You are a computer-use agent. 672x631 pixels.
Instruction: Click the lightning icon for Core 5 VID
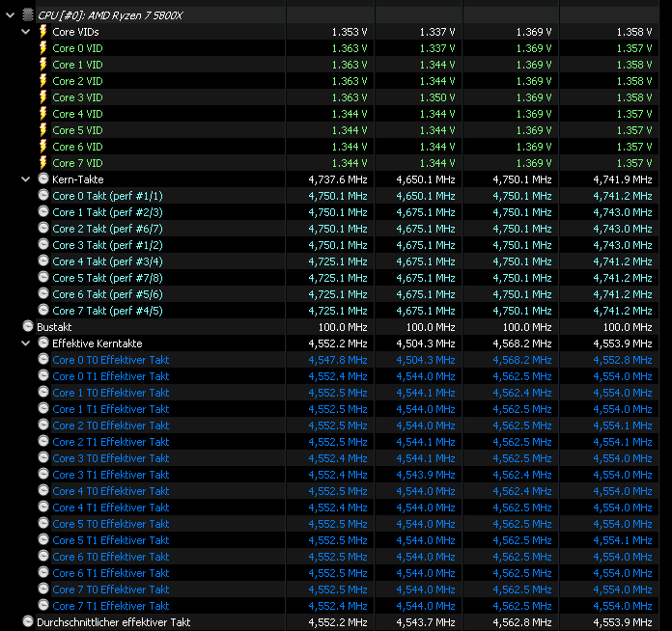tap(42, 130)
